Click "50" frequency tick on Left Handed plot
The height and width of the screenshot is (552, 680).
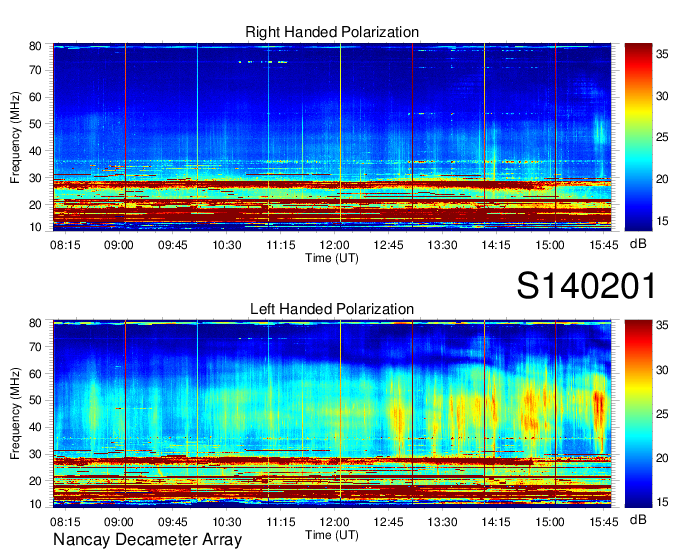(36, 400)
